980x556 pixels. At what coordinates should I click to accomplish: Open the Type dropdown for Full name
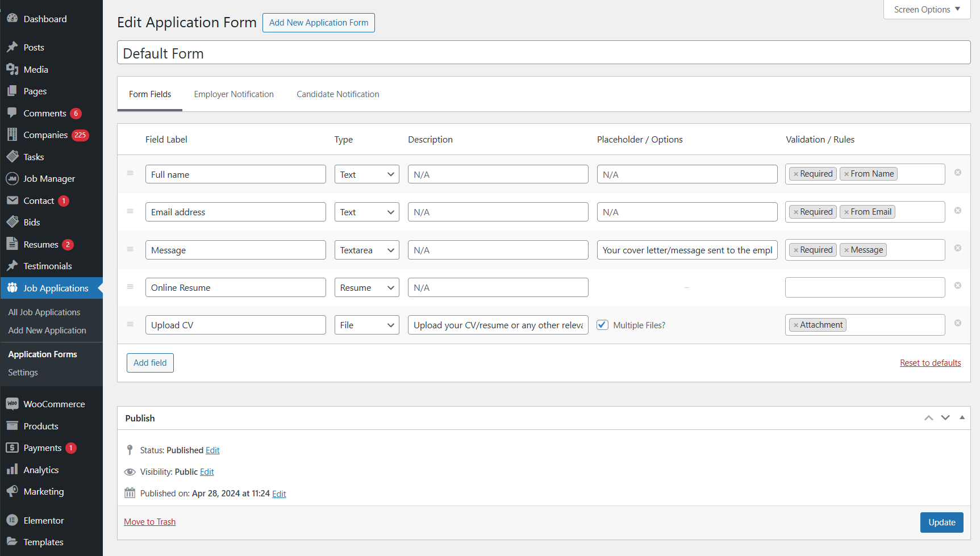366,174
